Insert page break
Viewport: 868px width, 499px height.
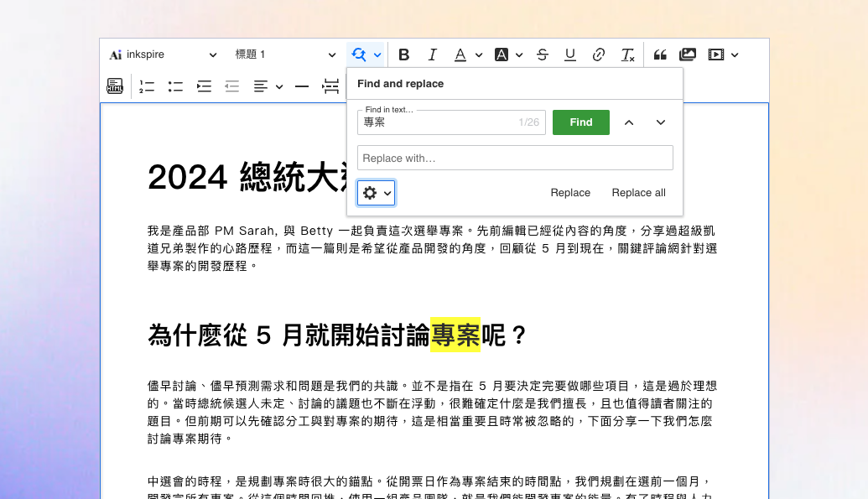tap(330, 86)
